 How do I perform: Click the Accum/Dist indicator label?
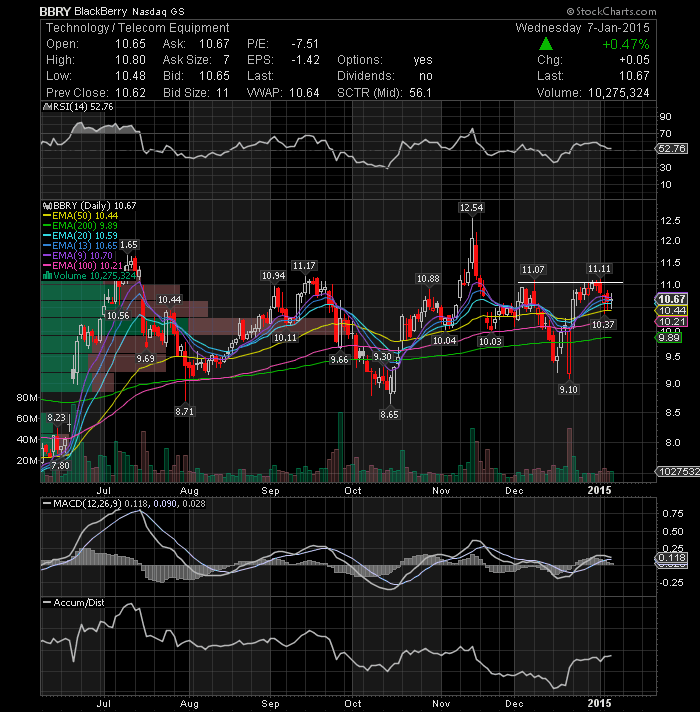(x=79, y=603)
